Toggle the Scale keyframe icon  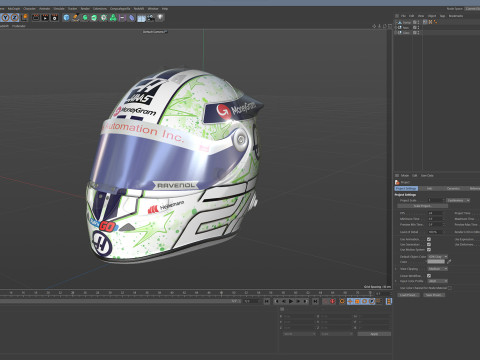point(357,301)
